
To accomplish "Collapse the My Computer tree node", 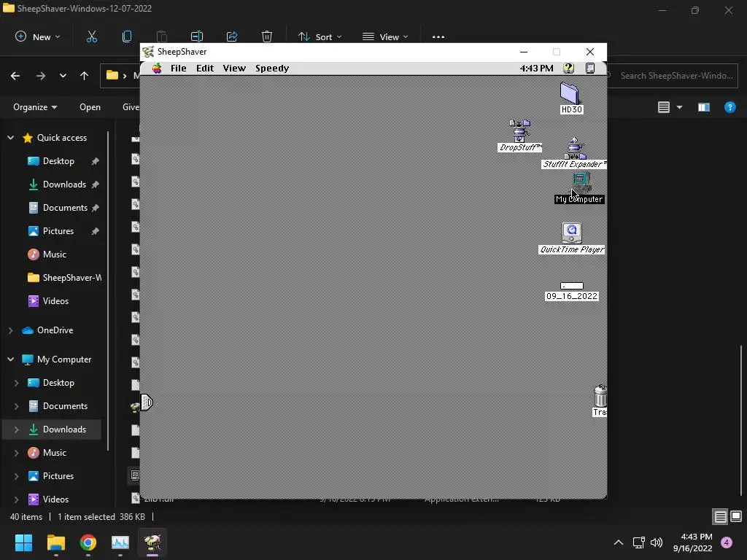I will pyautogui.click(x=10, y=359).
